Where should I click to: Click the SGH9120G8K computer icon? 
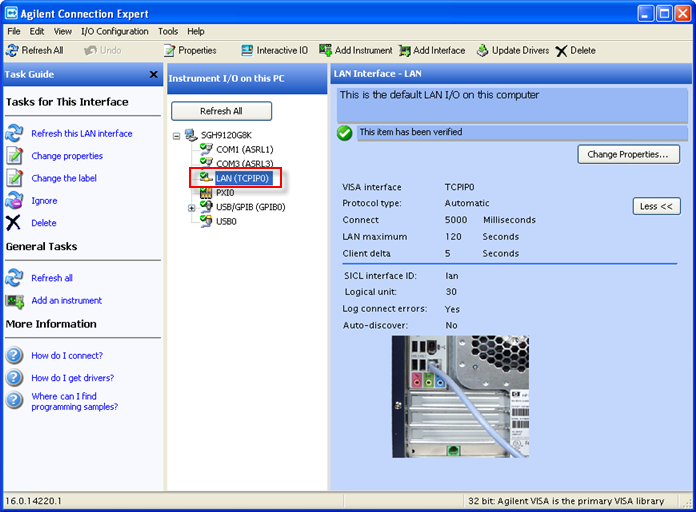coord(191,135)
